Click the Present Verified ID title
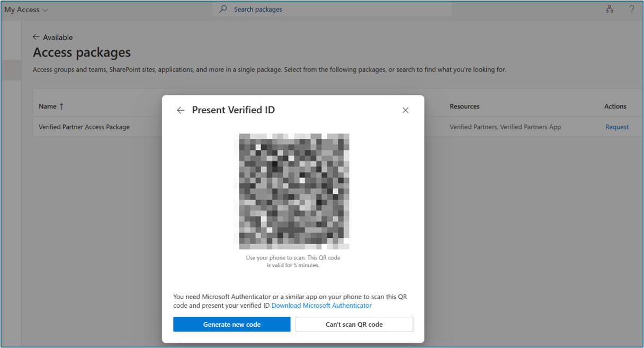 pyautogui.click(x=233, y=110)
